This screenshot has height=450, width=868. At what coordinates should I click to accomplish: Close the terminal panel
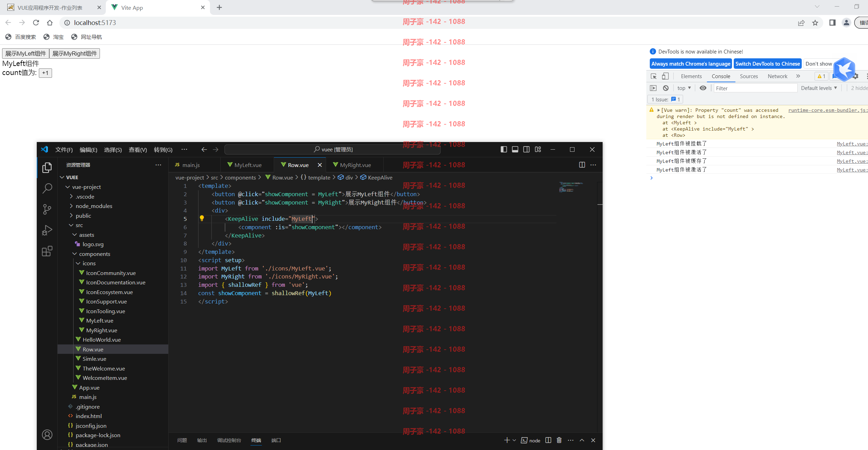593,440
